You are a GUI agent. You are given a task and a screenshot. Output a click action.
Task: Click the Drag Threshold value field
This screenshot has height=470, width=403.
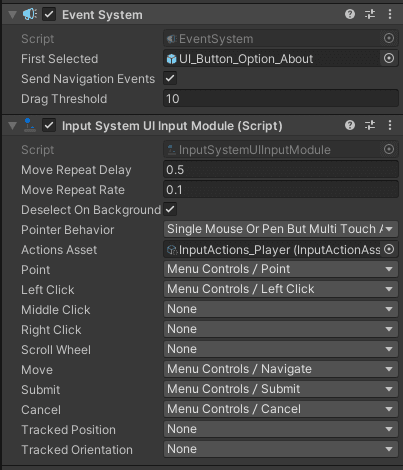click(281, 99)
